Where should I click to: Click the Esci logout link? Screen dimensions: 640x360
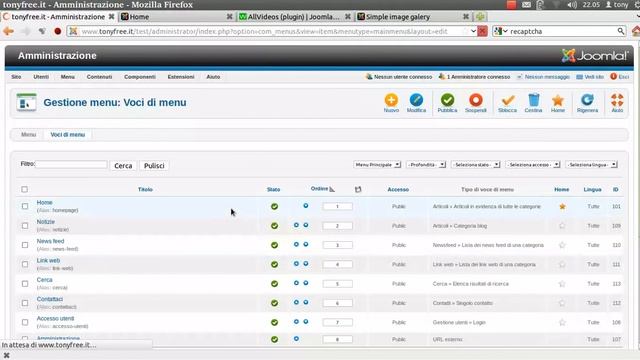620,77
